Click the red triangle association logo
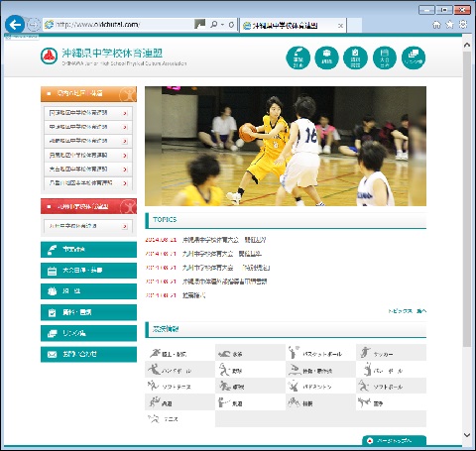 point(49,56)
